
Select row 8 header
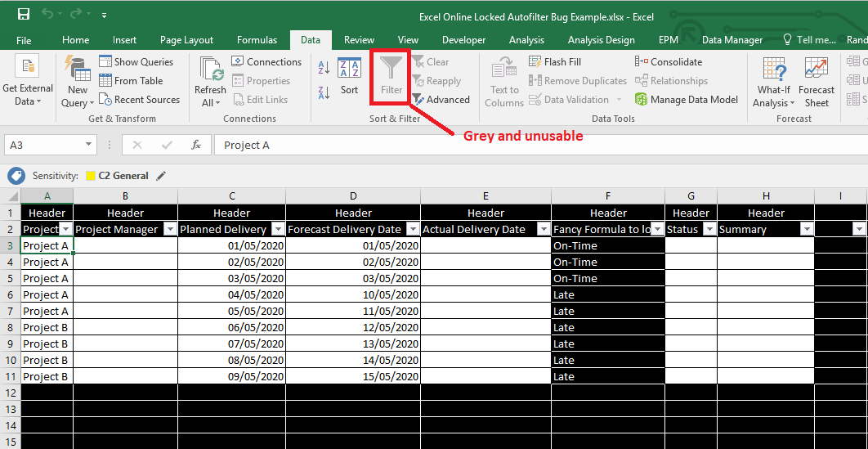[x=10, y=327]
